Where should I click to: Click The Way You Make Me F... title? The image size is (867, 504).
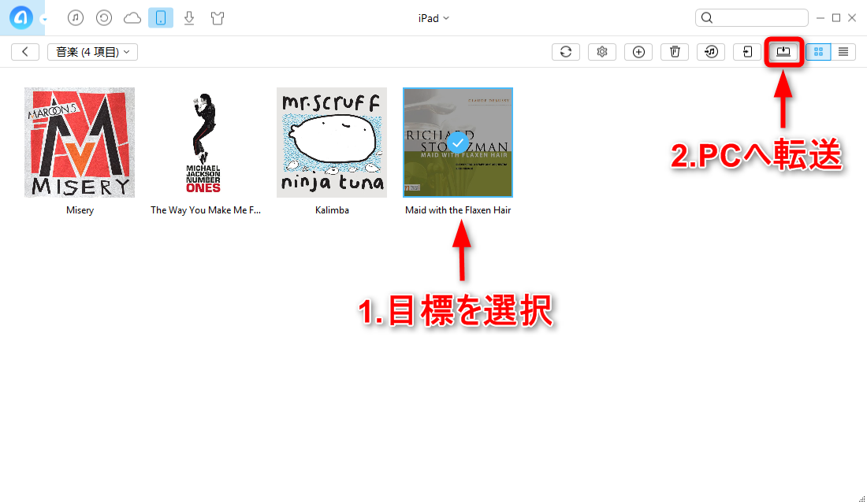coord(206,210)
